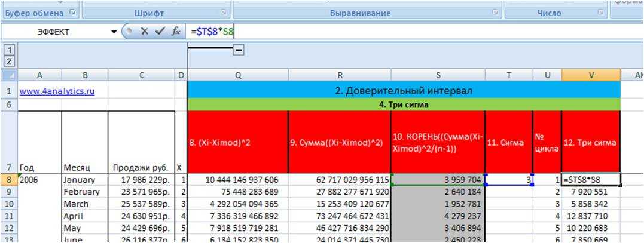Image resolution: width=644 pixels, height=243 pixels.
Task: Open the Insert Function fx dialog
Action: (x=176, y=32)
